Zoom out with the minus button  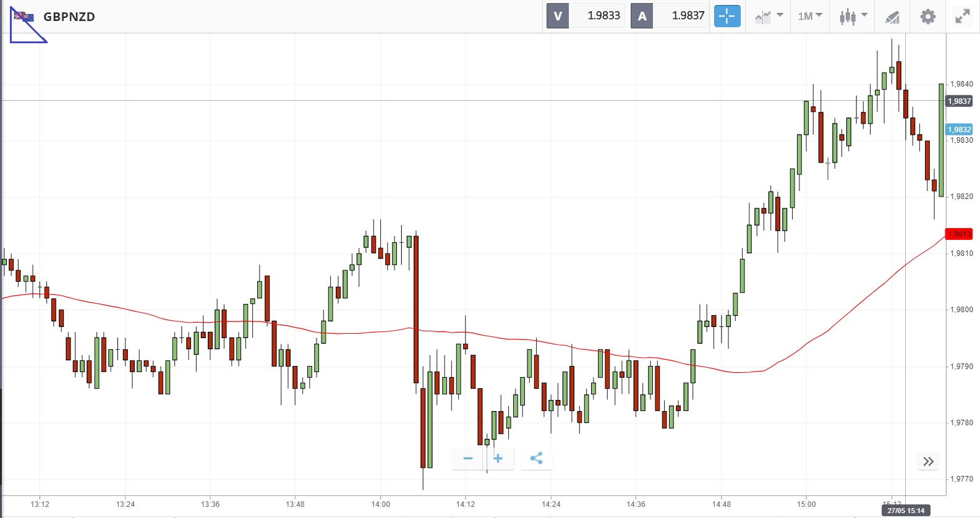click(x=468, y=458)
